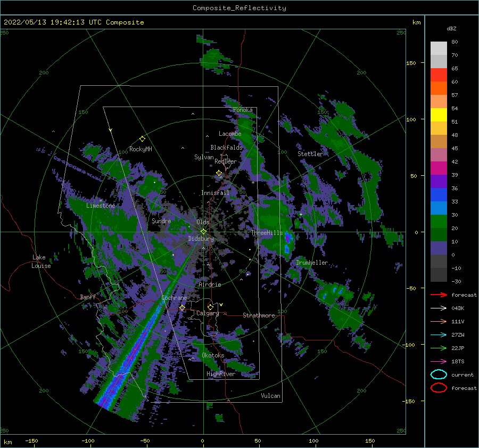Viewport: 479px width, 448px height.
Task: Click the 'Limestone' map label
Action: [101, 206]
